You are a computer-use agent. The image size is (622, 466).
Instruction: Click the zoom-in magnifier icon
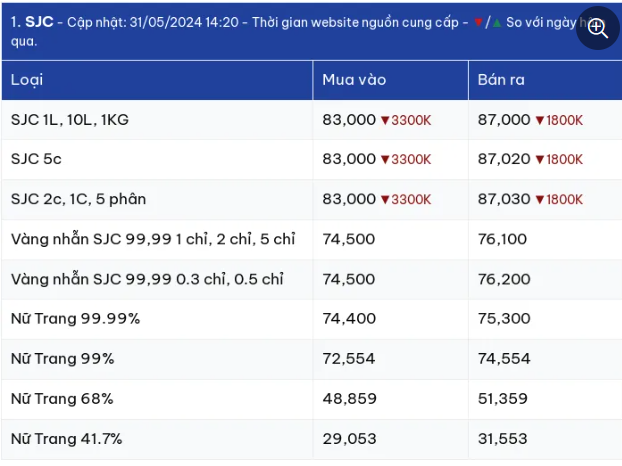point(597,28)
